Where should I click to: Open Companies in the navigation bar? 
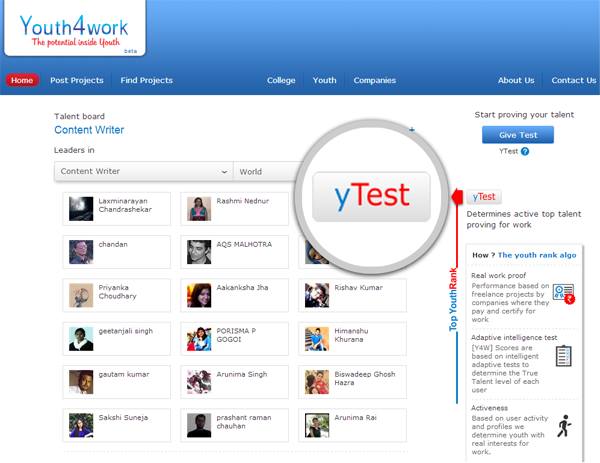[x=375, y=80]
